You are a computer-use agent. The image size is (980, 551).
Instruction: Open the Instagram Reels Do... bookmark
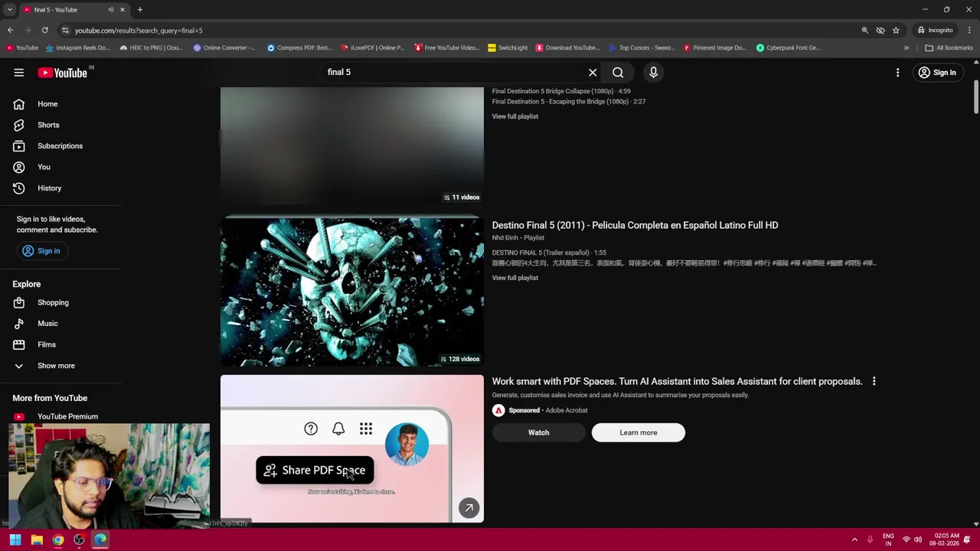click(78, 47)
